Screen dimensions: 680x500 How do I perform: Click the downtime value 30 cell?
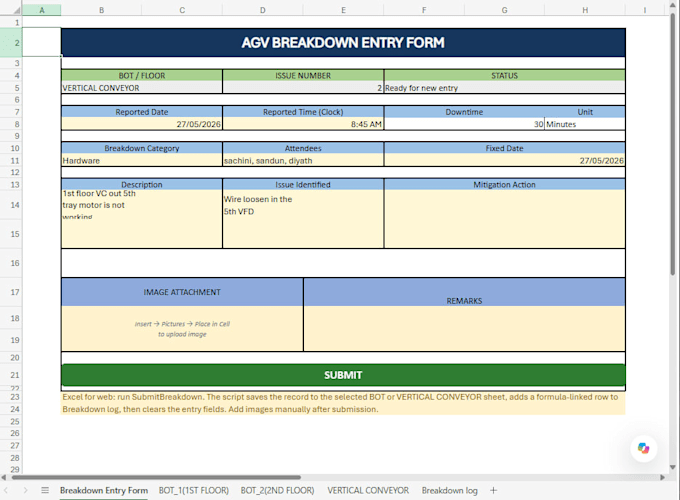click(464, 124)
